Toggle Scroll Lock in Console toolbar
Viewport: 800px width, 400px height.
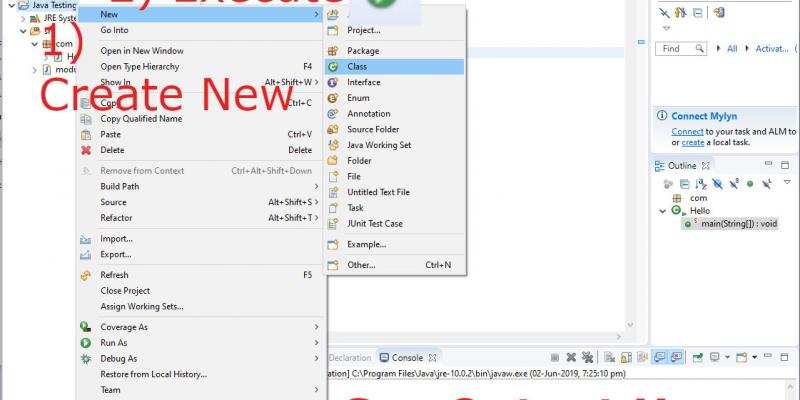coord(627,358)
